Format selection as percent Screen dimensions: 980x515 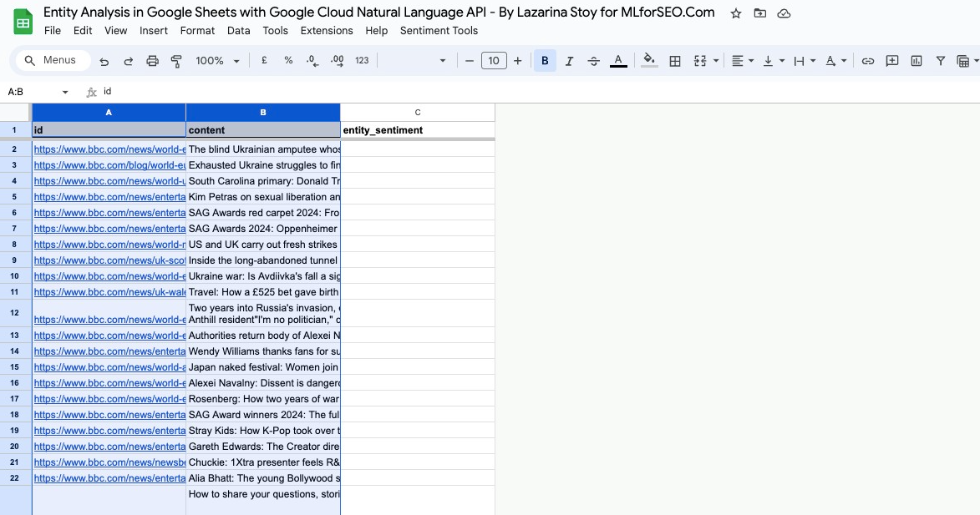[x=288, y=61]
